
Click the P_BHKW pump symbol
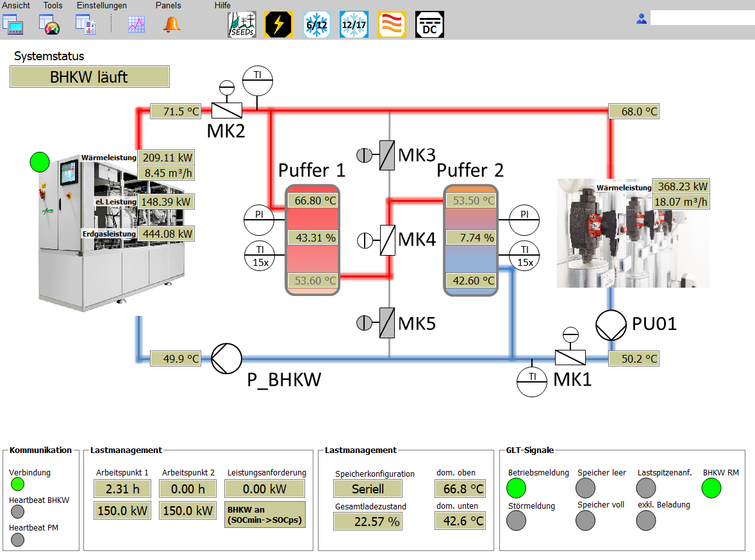226,358
